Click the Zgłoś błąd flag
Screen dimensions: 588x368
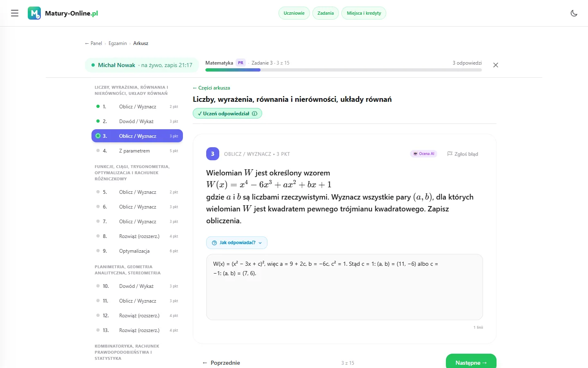tap(463, 154)
